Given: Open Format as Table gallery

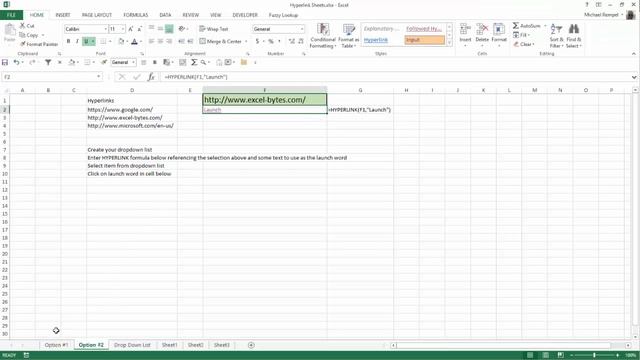Looking at the screenshot, I should tap(349, 36).
